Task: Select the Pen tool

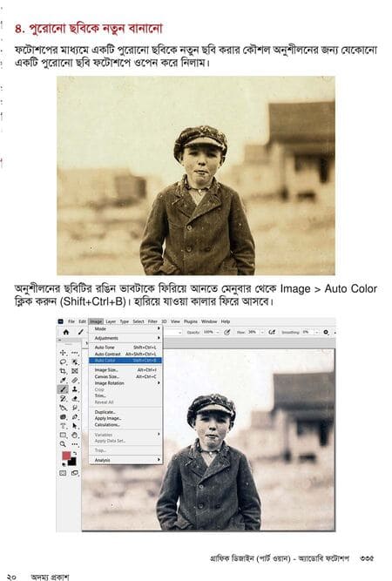Action: point(75,417)
